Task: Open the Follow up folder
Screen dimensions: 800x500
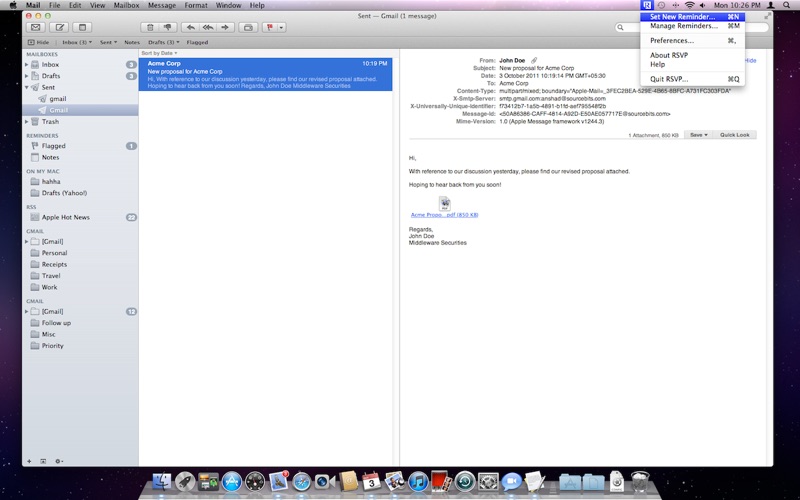Action: pyautogui.click(x=80, y=323)
